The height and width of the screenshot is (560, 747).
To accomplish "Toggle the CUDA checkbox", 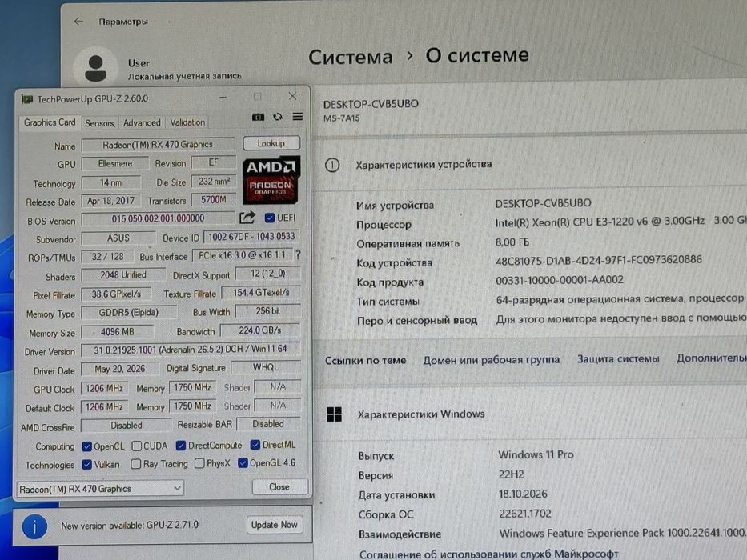I will point(137,446).
